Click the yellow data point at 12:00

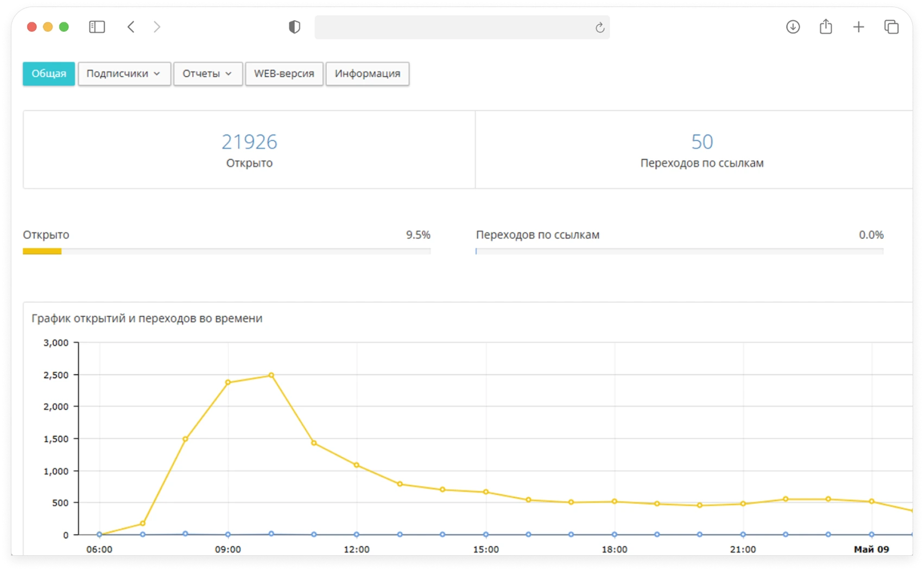(x=357, y=465)
